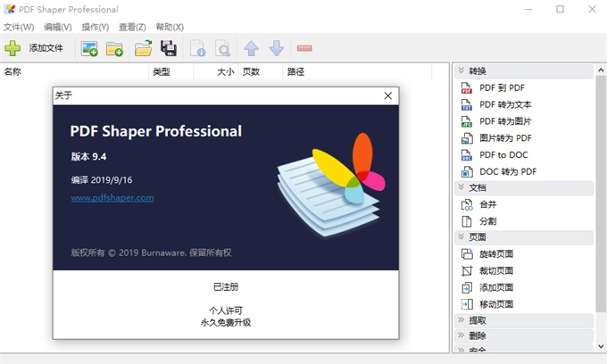Image resolution: width=607 pixels, height=364 pixels.
Task: Sort by the 路径 column header
Action: click(x=357, y=71)
